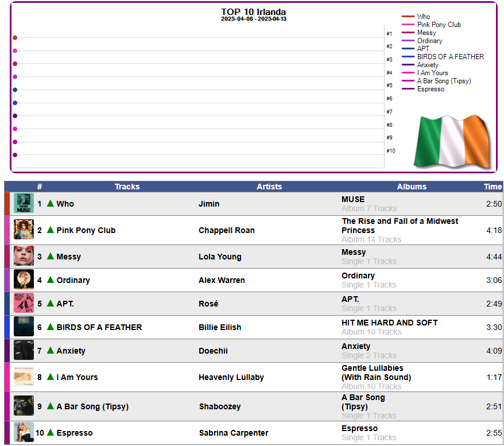Click the up arrow beside Pink Pony Club

[x=50, y=230]
